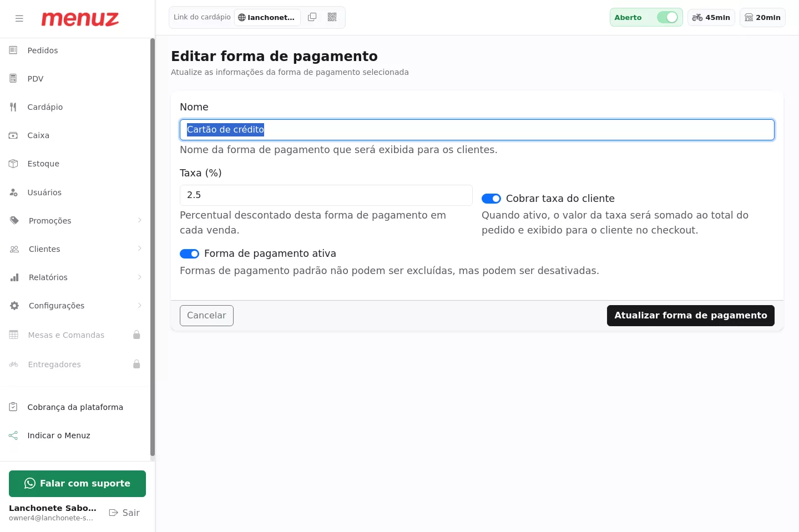Expand the Clientes submenu chevron
Image resolution: width=799 pixels, height=532 pixels.
click(x=140, y=249)
